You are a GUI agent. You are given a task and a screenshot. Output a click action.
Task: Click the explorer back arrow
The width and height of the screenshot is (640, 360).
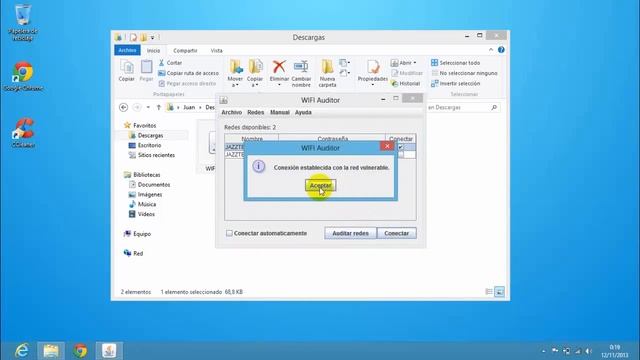(123, 107)
